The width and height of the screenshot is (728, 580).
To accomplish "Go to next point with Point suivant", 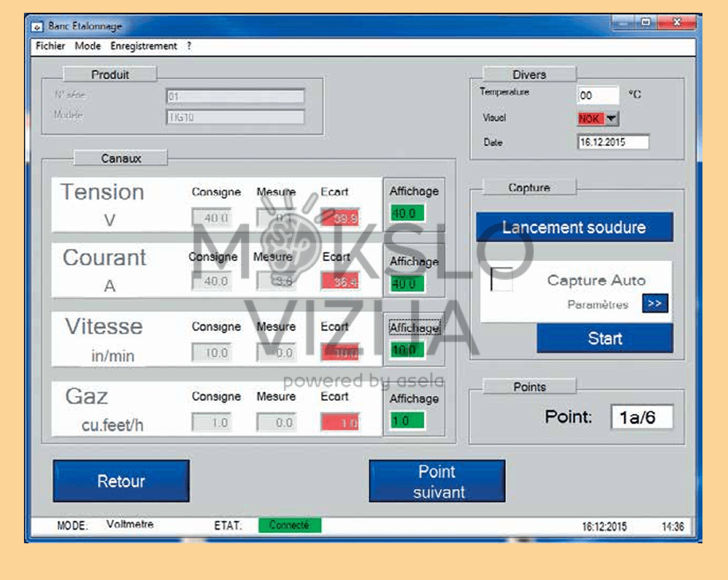I will pyautogui.click(x=437, y=482).
